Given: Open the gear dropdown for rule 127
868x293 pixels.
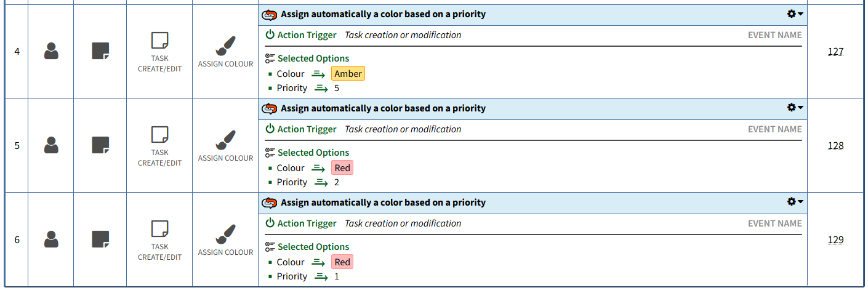Looking at the screenshot, I should (795, 14).
